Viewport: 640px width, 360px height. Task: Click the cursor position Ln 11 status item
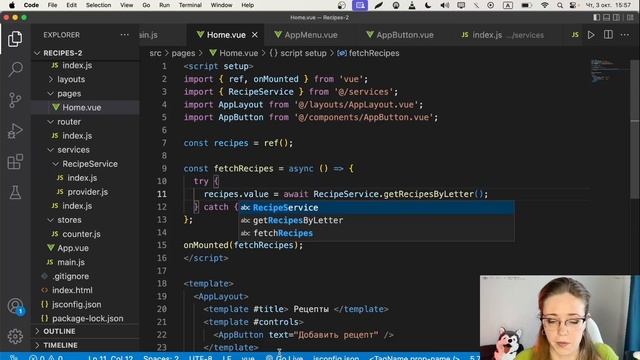pos(111,357)
